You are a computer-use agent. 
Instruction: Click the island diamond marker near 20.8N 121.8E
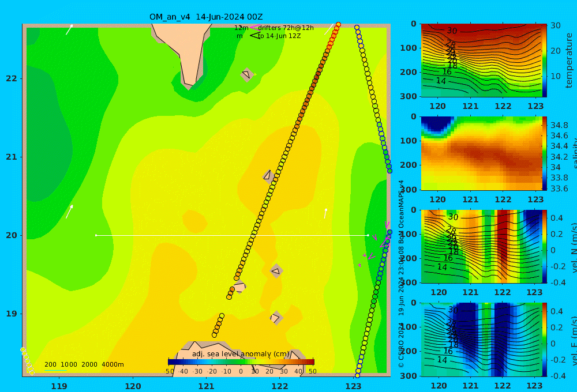pyautogui.click(x=268, y=175)
